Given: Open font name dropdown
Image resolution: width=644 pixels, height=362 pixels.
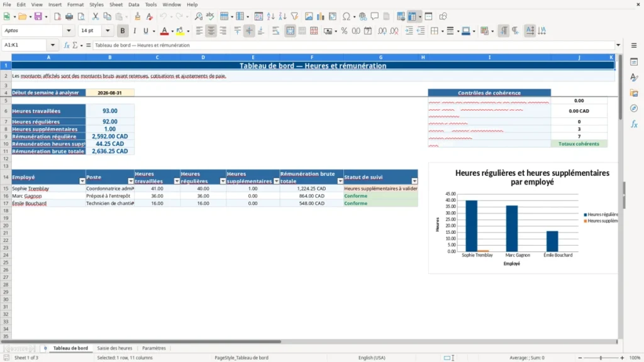Looking at the screenshot, I should (69, 30).
